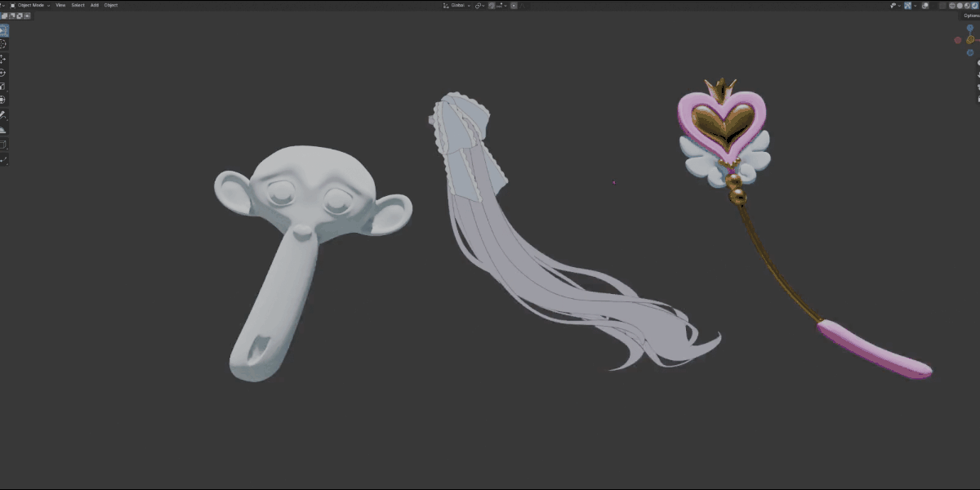Select the Move tool

3,58
